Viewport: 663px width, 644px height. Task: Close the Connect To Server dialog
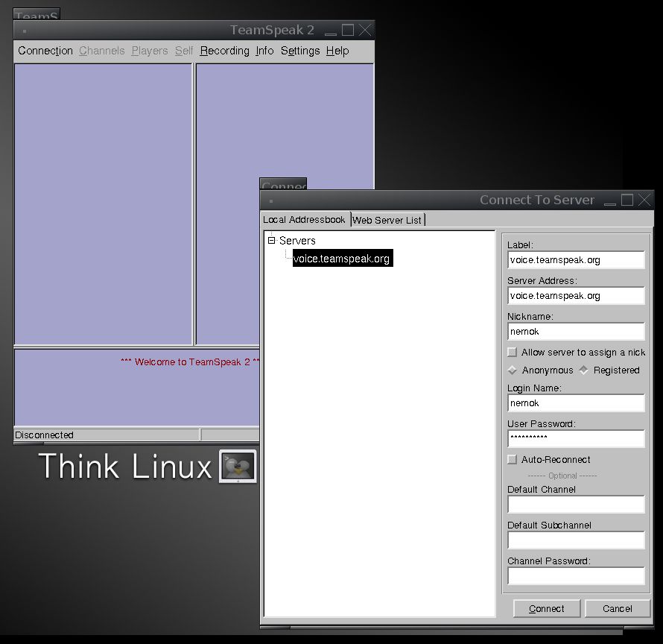tap(644, 200)
